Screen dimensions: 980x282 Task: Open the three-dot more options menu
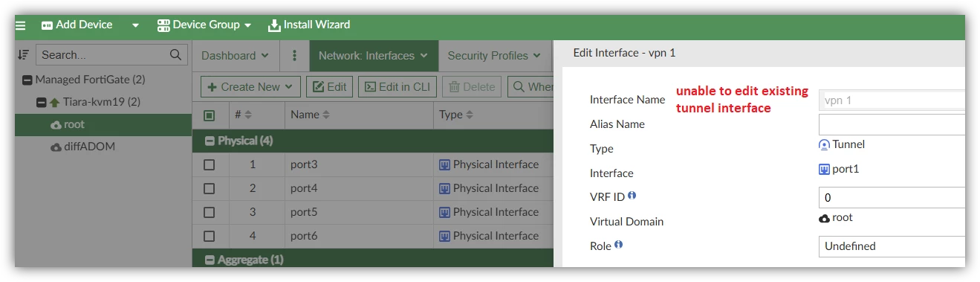[x=295, y=56]
